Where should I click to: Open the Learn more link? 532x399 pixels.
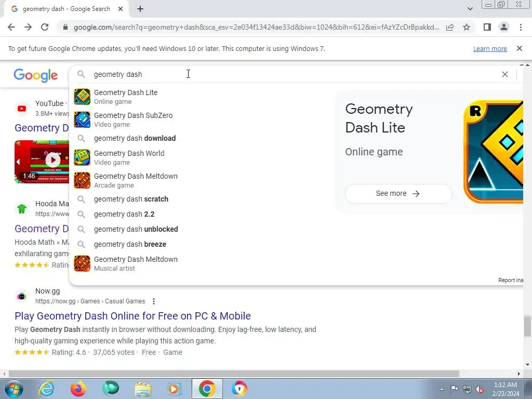(x=490, y=48)
